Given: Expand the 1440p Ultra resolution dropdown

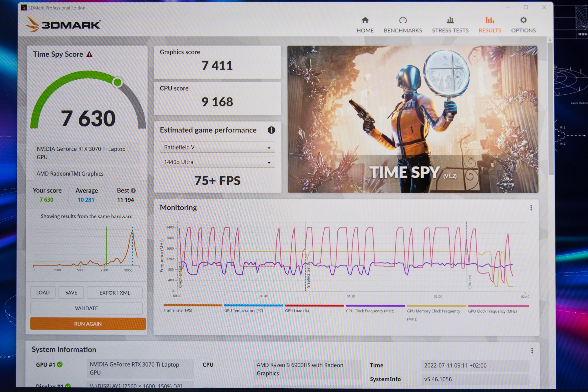Looking at the screenshot, I should 217,162.
